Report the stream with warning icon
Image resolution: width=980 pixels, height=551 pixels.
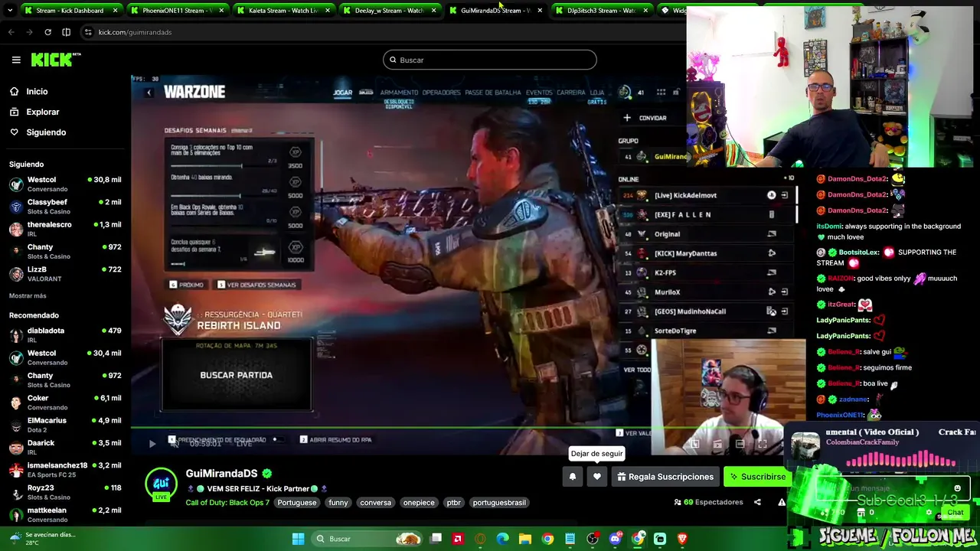pyautogui.click(x=781, y=503)
